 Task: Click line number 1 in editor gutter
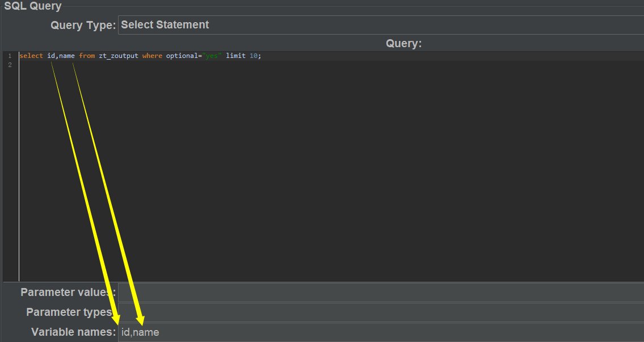(x=10, y=56)
